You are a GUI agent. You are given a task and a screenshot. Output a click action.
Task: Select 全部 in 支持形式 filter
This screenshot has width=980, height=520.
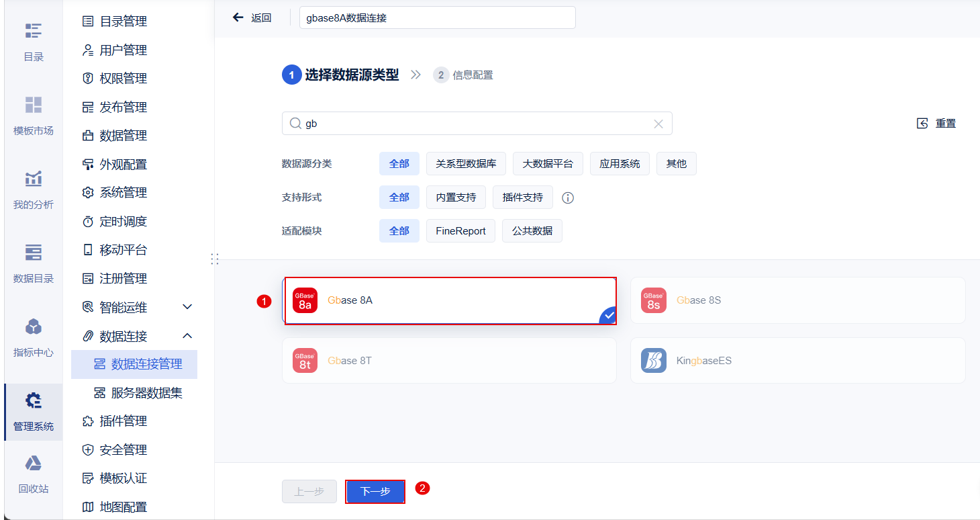tap(399, 198)
